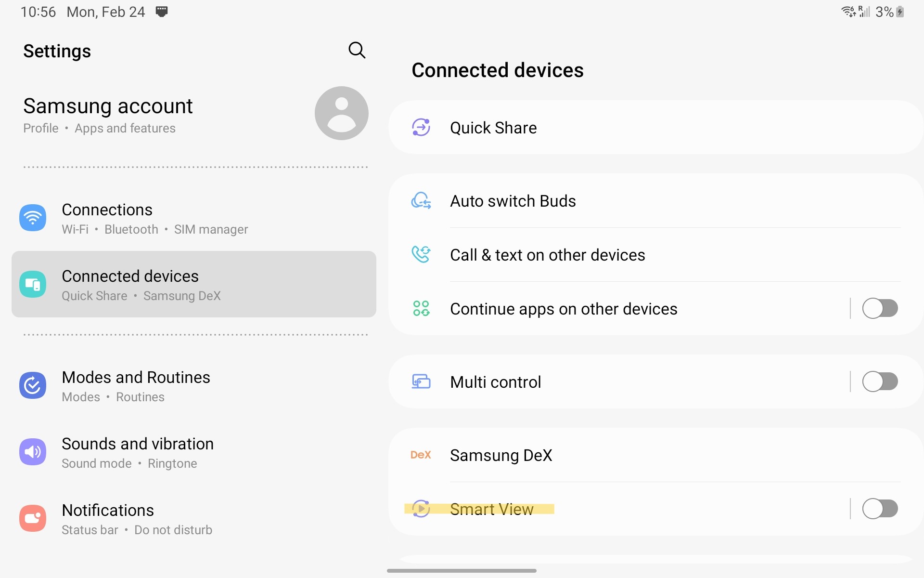Tap the Settings search magnifier icon

(357, 50)
